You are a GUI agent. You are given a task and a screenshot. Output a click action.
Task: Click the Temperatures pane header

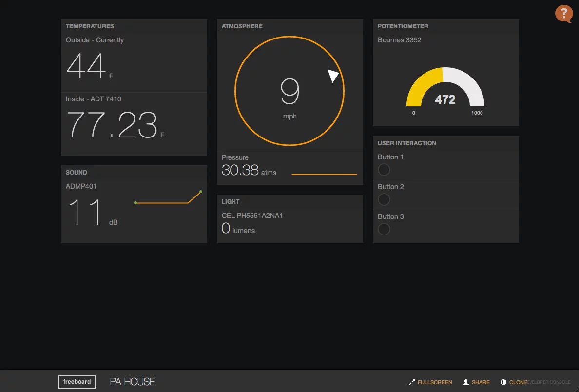(x=90, y=26)
